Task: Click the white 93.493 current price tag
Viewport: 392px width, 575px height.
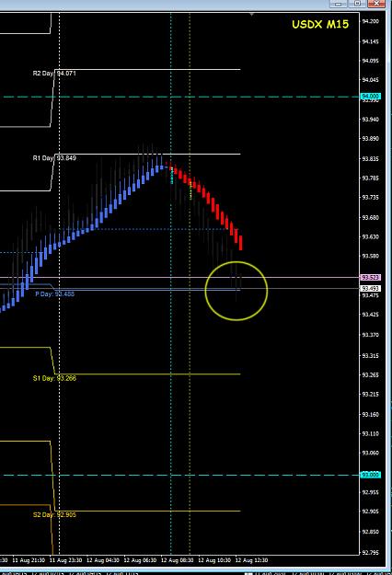Action: [x=370, y=289]
